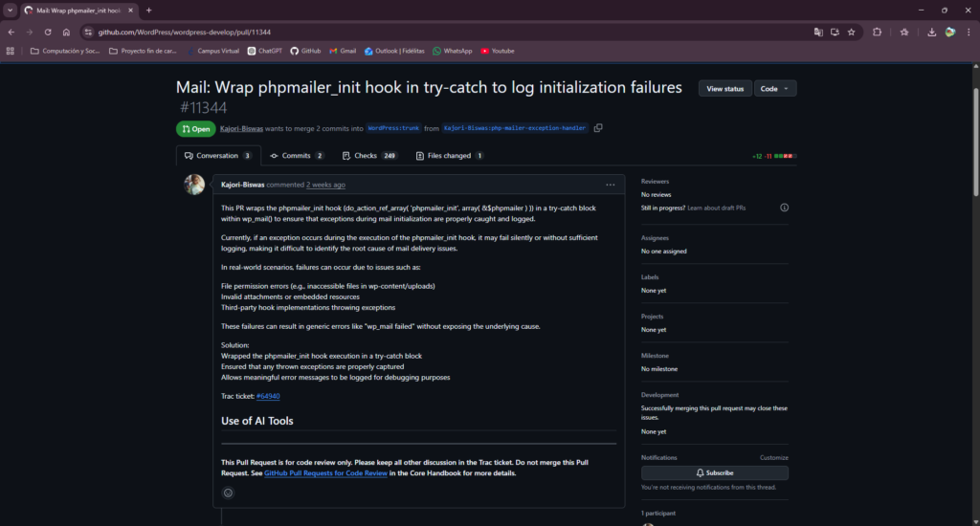Switch to the Conversation tab
This screenshot has width=980, height=526.
click(x=218, y=156)
